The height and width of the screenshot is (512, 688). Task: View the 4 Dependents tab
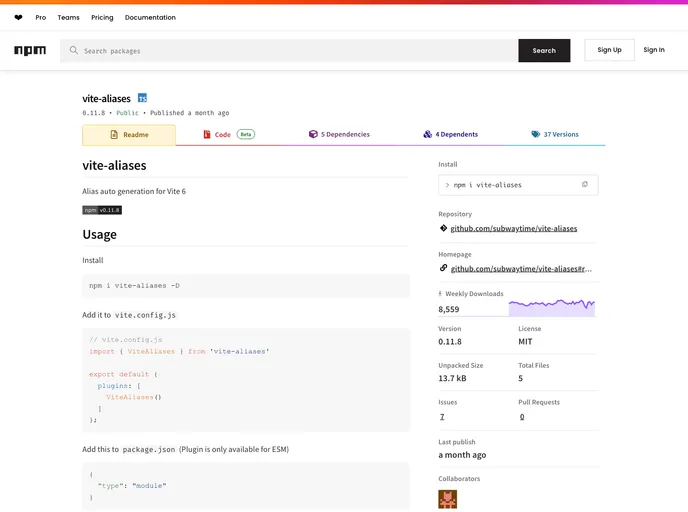click(451, 134)
